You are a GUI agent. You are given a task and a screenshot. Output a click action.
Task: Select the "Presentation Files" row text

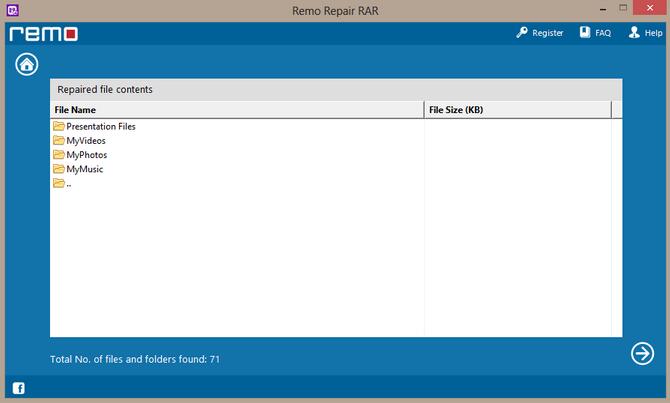101,126
